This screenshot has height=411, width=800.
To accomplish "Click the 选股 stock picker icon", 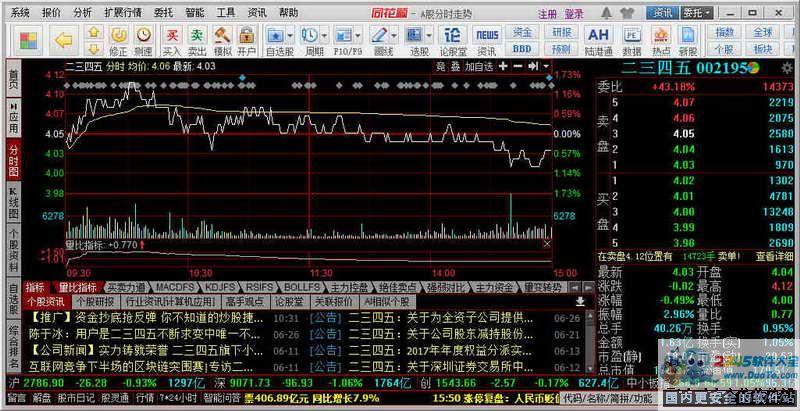I will click(x=414, y=41).
